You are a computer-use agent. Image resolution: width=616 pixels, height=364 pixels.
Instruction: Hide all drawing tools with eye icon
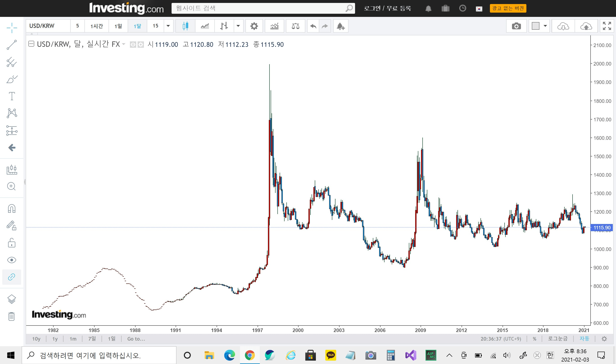(x=12, y=260)
